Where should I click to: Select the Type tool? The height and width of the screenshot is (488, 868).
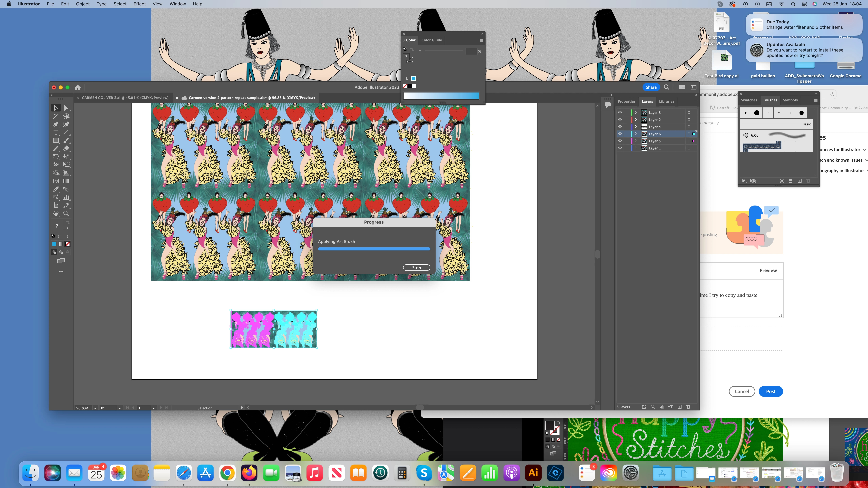click(x=56, y=132)
